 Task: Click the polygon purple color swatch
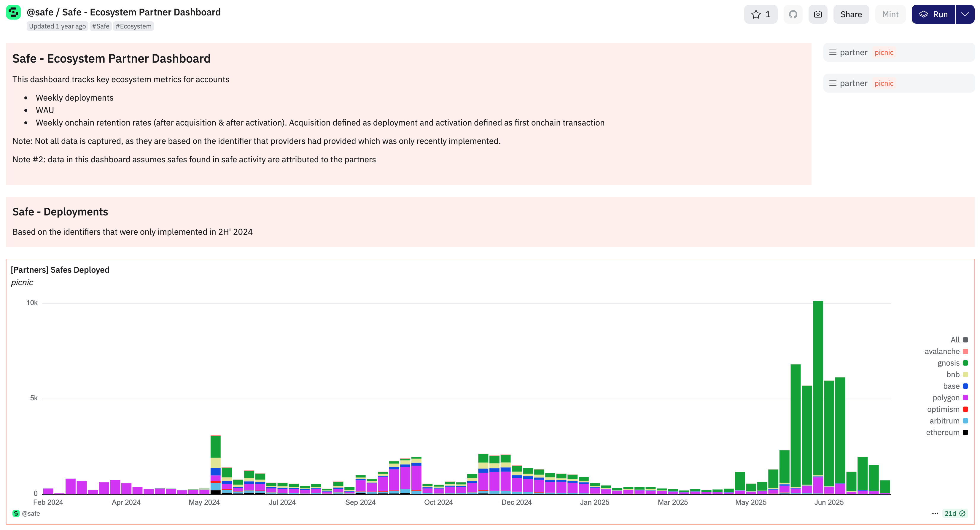point(965,398)
